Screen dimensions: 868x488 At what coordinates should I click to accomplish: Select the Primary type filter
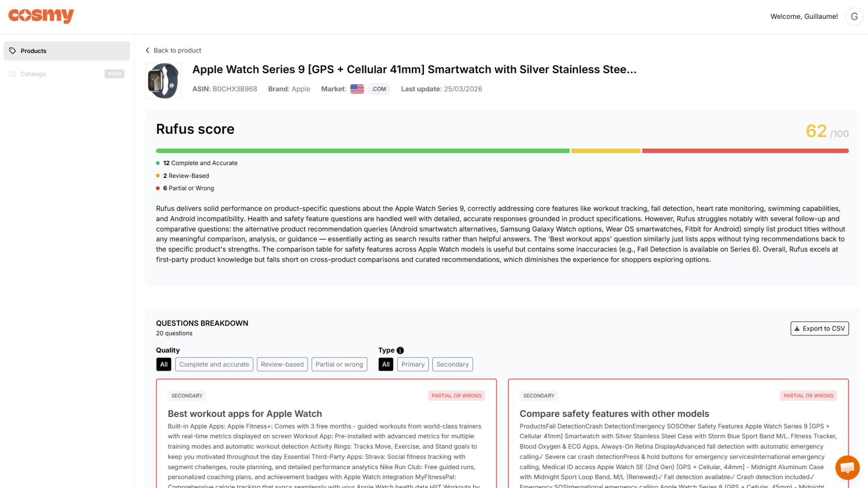[413, 364]
